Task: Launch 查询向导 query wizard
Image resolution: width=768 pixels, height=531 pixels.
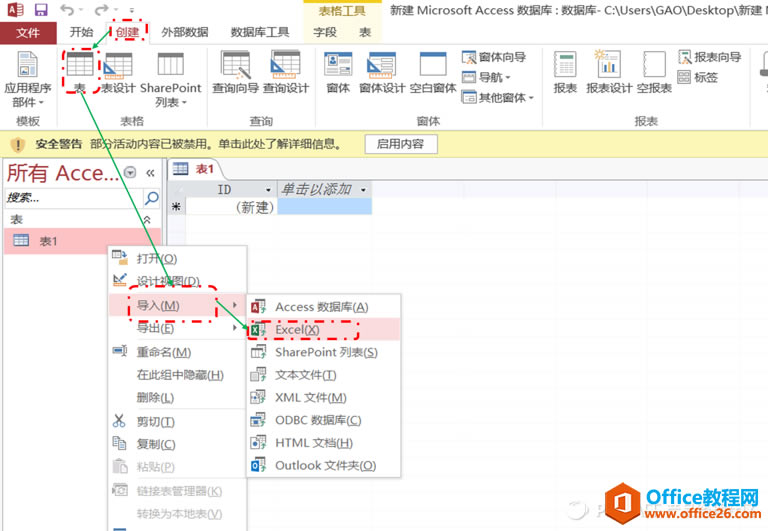Action: tap(236, 72)
